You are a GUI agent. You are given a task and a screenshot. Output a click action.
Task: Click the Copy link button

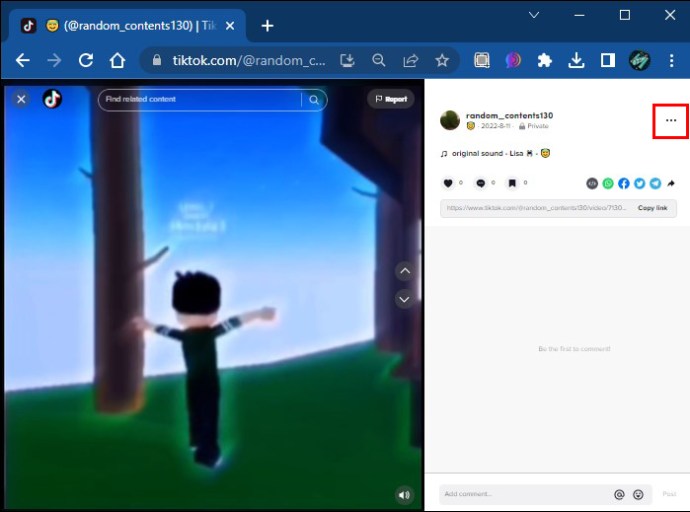click(652, 208)
